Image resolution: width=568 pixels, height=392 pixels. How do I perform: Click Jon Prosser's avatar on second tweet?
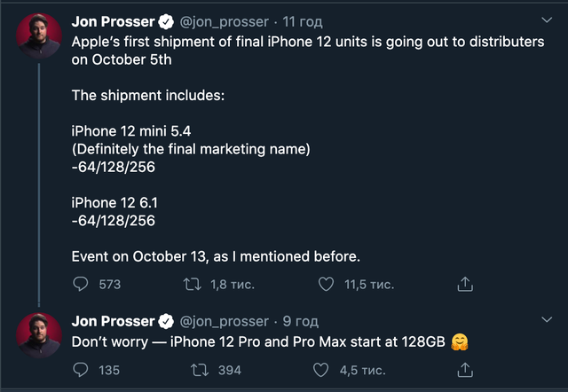coord(40,335)
